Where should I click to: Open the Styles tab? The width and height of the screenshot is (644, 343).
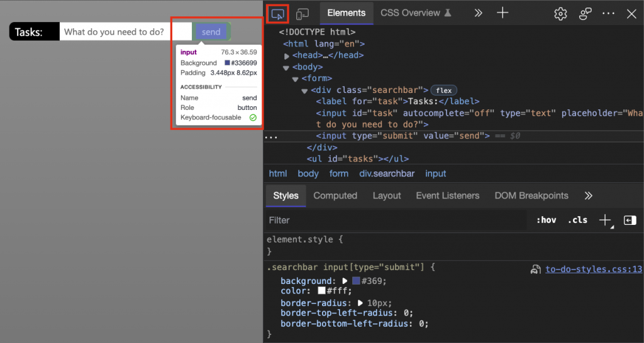point(286,196)
